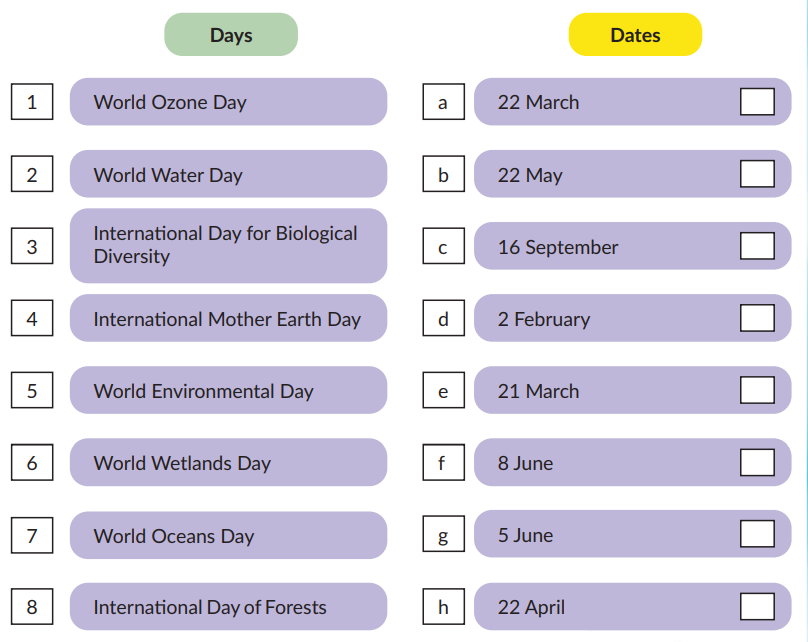This screenshot has width=808, height=642.
Task: Check the box beside 22 May
Action: [757, 174]
